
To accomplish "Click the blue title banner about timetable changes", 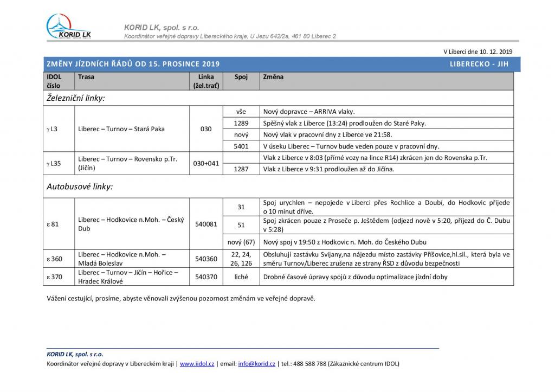I will pos(133,64).
